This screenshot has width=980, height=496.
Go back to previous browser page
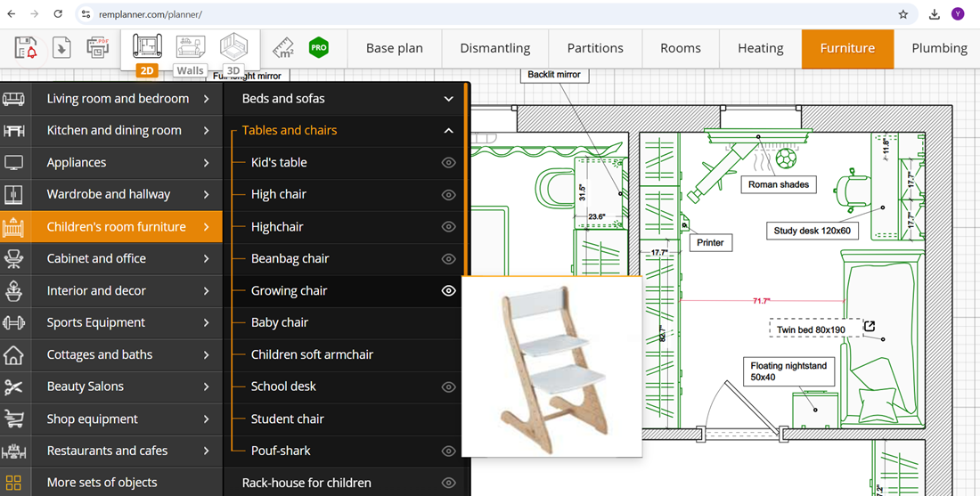[x=12, y=14]
